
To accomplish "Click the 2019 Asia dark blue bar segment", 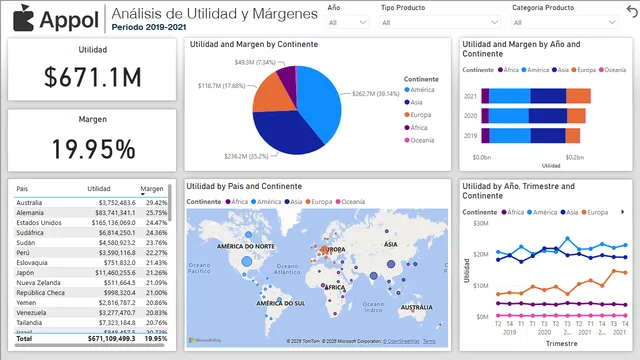I will (x=548, y=136).
